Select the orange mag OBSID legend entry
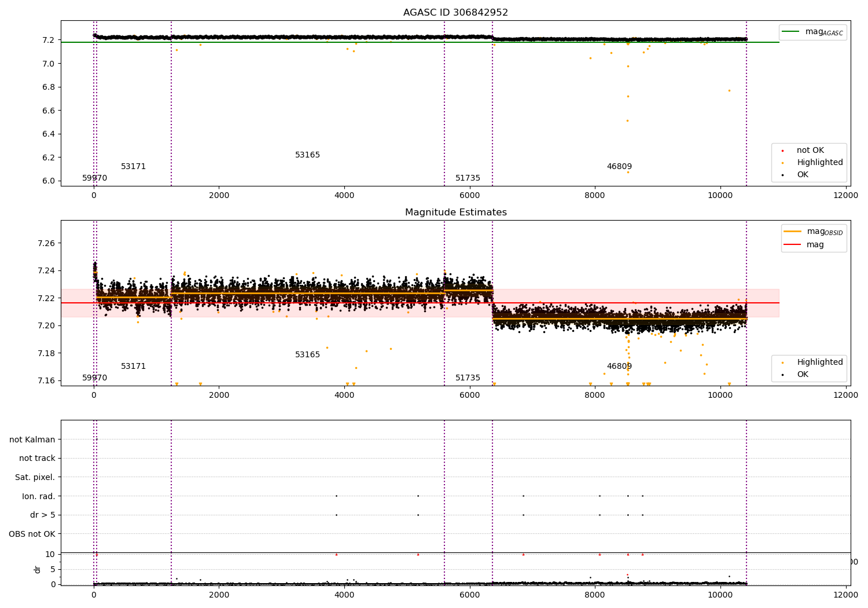The height and width of the screenshot is (608, 868). coord(814,232)
